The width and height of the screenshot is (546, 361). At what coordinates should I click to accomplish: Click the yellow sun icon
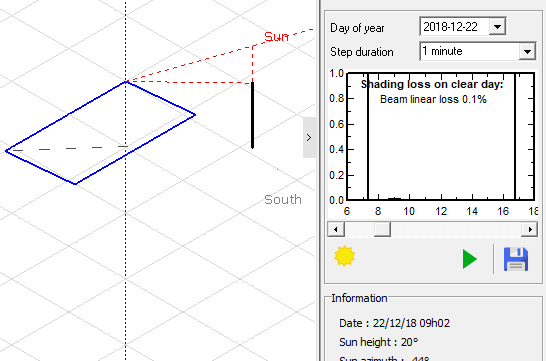[x=344, y=256]
